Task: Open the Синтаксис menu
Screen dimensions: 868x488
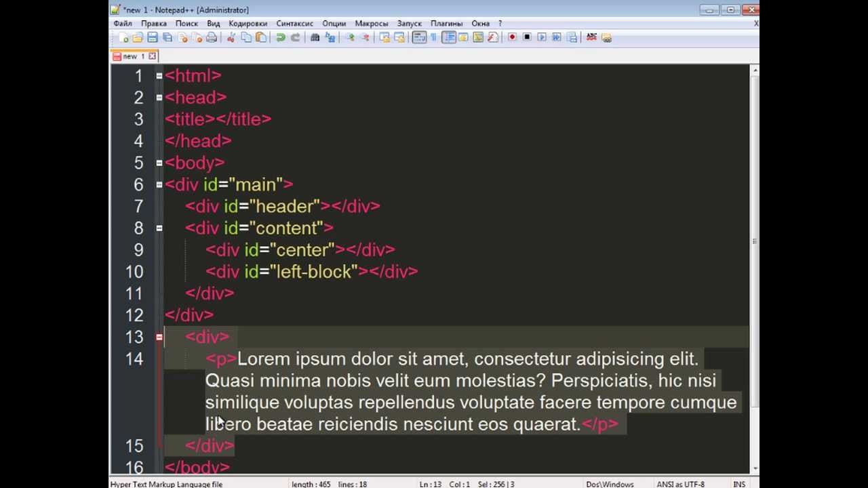Action: pyautogui.click(x=294, y=23)
